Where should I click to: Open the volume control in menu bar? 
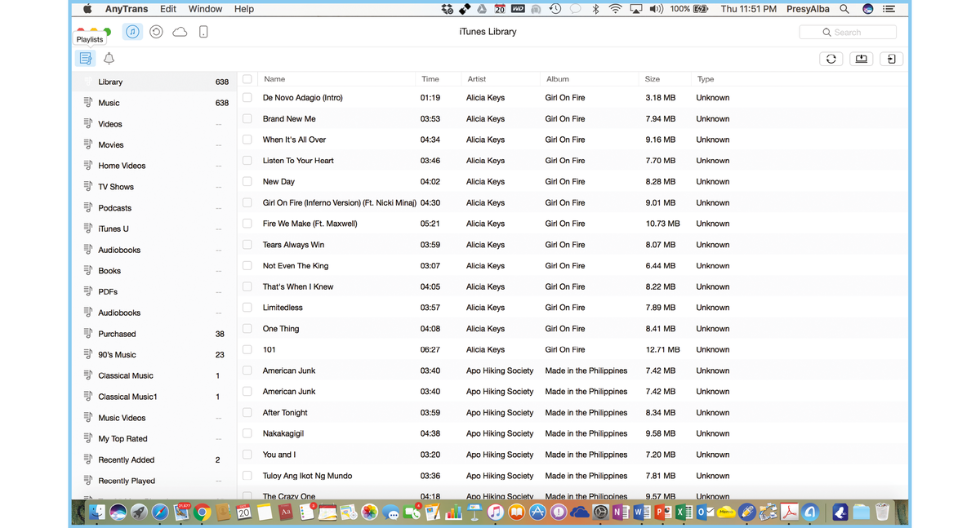coord(656,9)
